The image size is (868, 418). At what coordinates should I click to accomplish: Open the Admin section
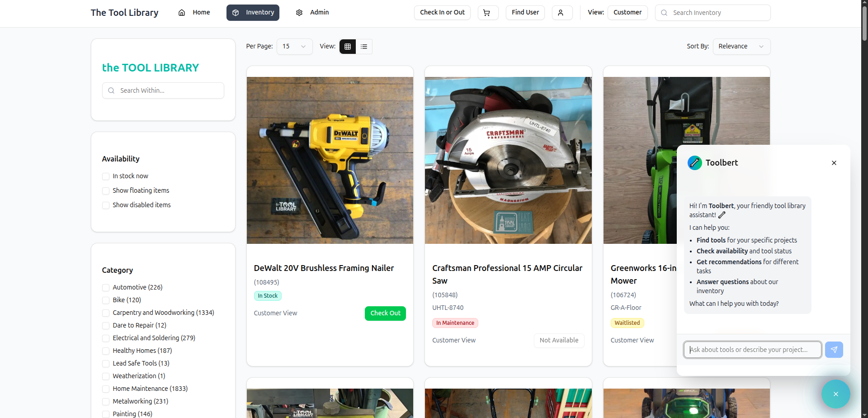(312, 13)
